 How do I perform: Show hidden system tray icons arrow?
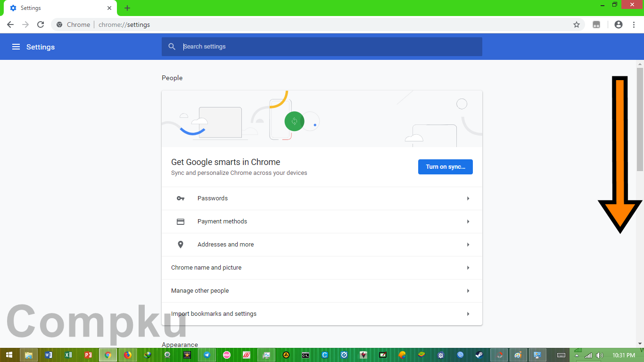[577, 355]
